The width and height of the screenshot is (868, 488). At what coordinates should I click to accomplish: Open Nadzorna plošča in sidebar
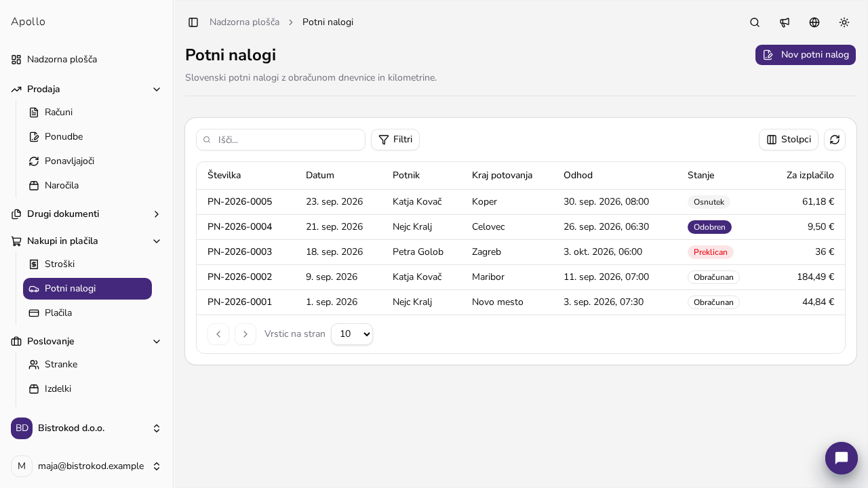point(87,60)
